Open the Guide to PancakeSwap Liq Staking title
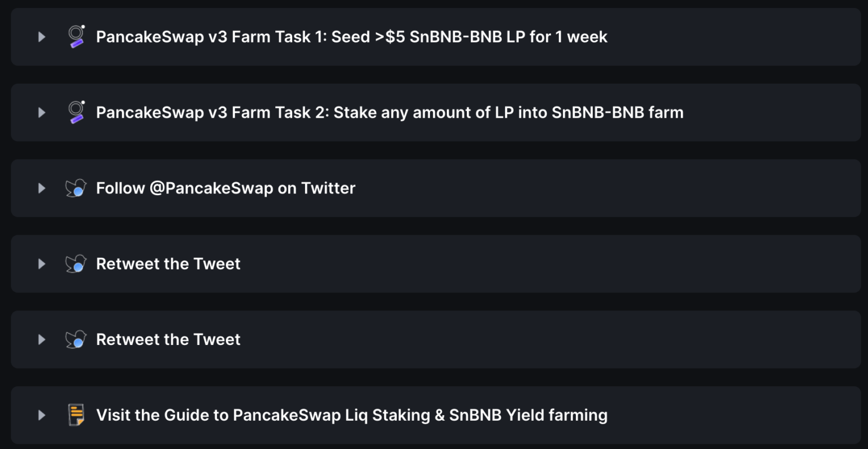This screenshot has width=868, height=449. point(351,415)
